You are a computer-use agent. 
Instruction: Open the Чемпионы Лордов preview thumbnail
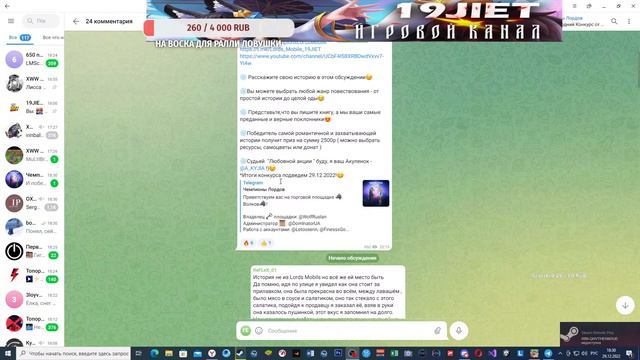click(376, 193)
